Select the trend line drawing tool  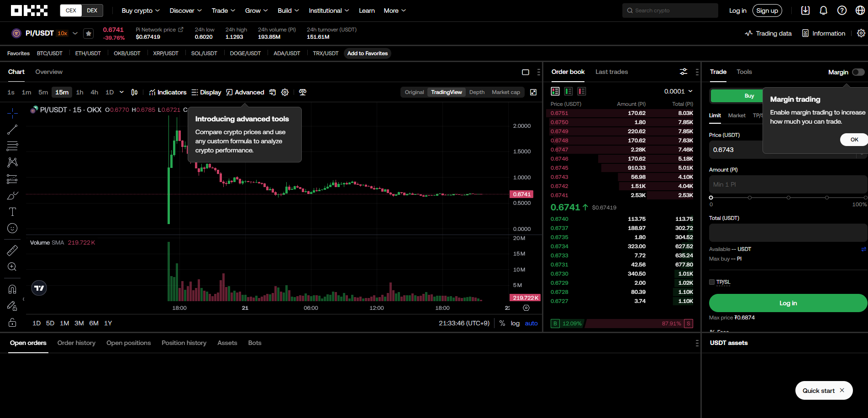(12, 130)
